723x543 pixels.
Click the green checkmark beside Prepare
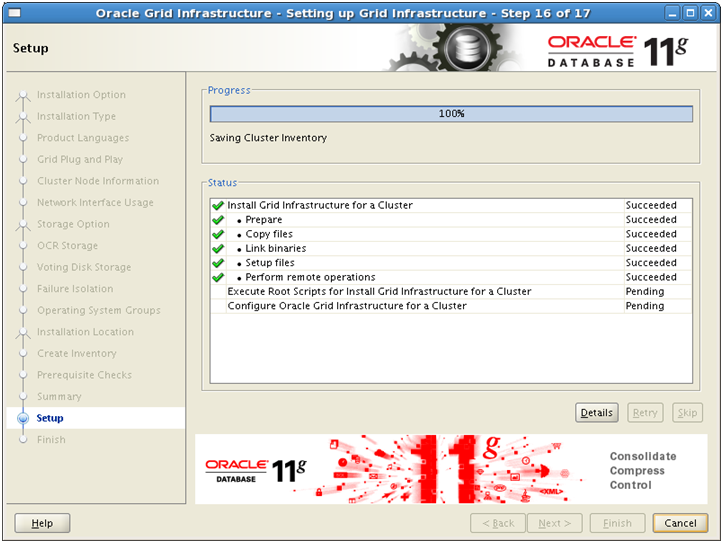218,219
